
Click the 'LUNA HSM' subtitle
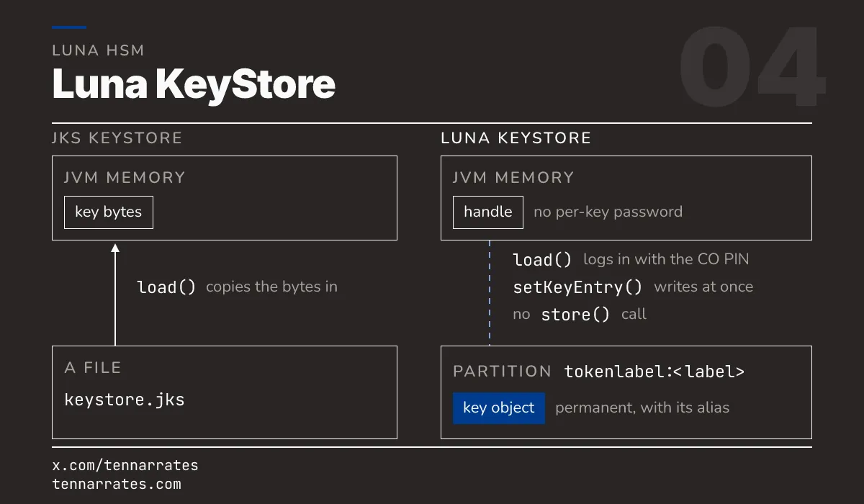[x=99, y=50]
